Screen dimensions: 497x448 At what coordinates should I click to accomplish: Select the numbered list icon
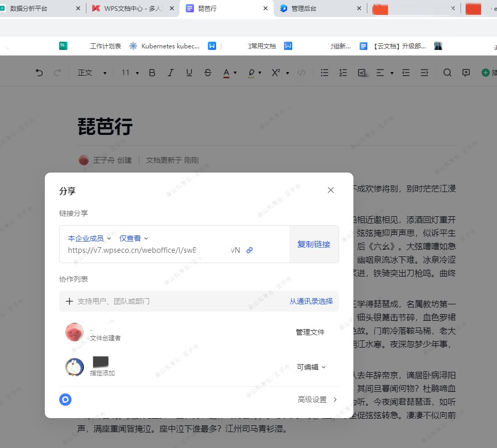point(343,73)
